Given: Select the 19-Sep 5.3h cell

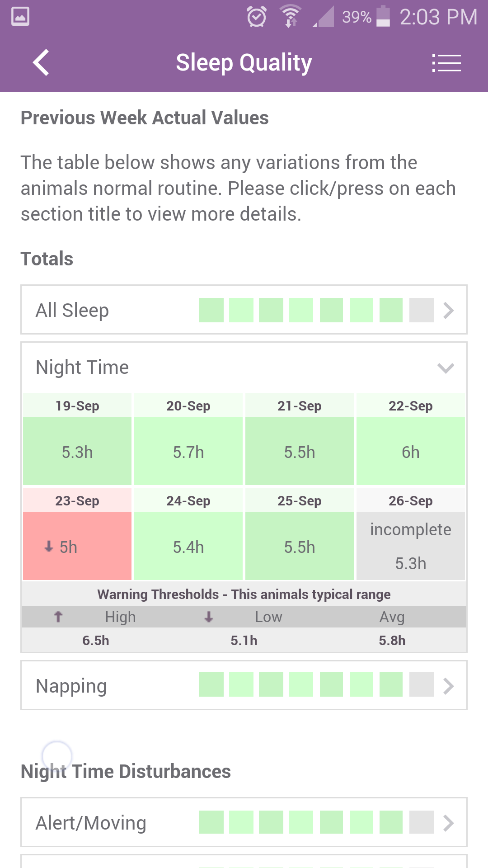Looking at the screenshot, I should pyautogui.click(x=77, y=451).
